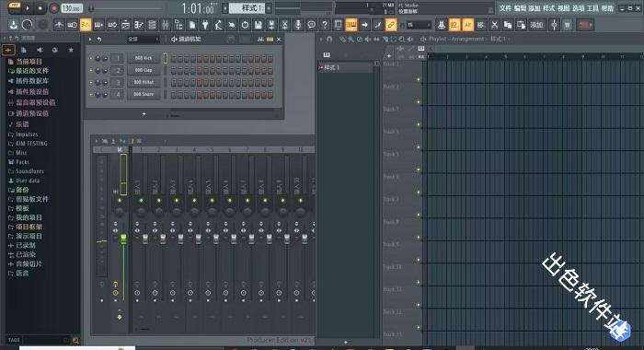Screen dimensions: 644x350
Task: Add a channel with the plus button
Action: [144, 113]
